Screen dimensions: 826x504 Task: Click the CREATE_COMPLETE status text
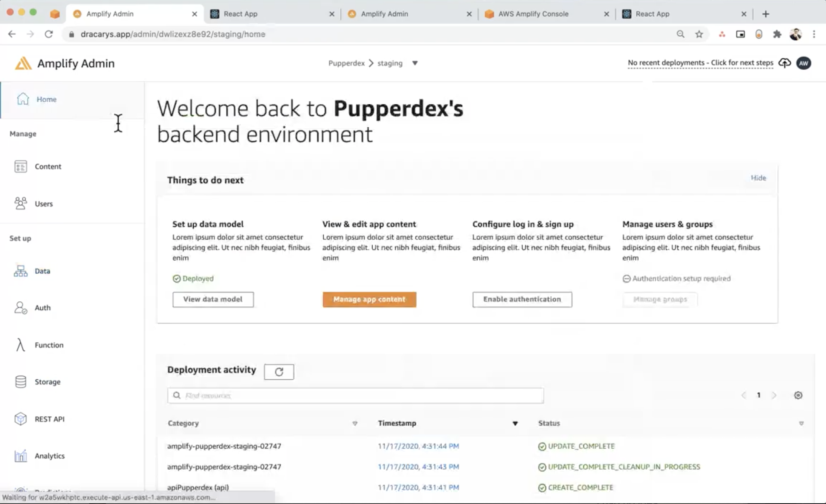click(581, 487)
